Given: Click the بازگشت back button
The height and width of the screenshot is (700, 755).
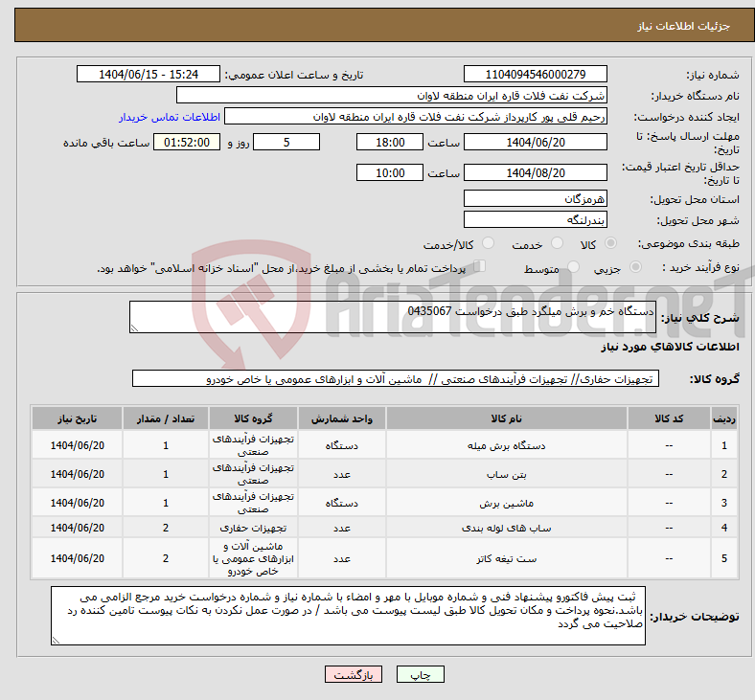Looking at the screenshot, I should click(x=354, y=674).
